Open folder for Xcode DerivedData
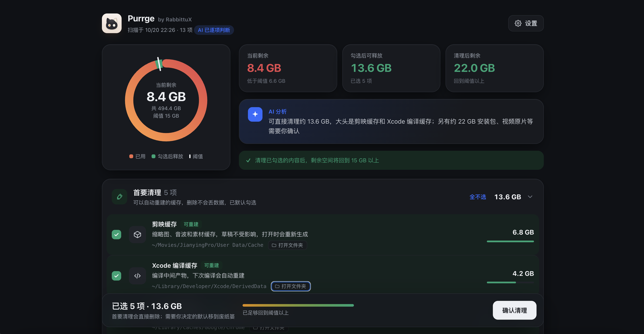The height and width of the screenshot is (334, 644). point(291,286)
